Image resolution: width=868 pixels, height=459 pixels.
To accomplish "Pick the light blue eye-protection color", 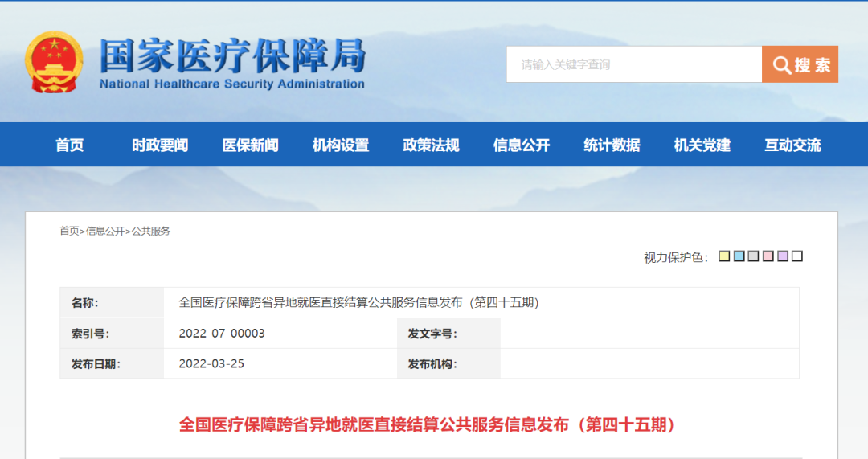I will tap(739, 256).
